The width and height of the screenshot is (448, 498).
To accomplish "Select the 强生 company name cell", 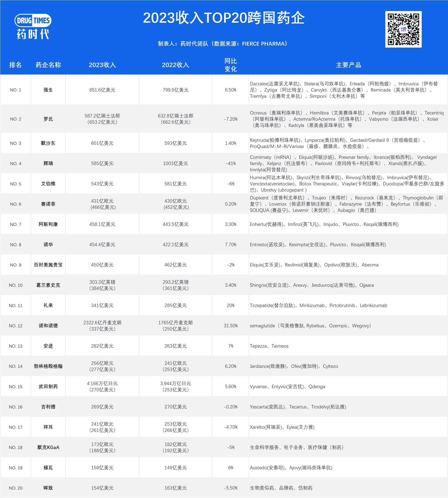I will pos(48,90).
